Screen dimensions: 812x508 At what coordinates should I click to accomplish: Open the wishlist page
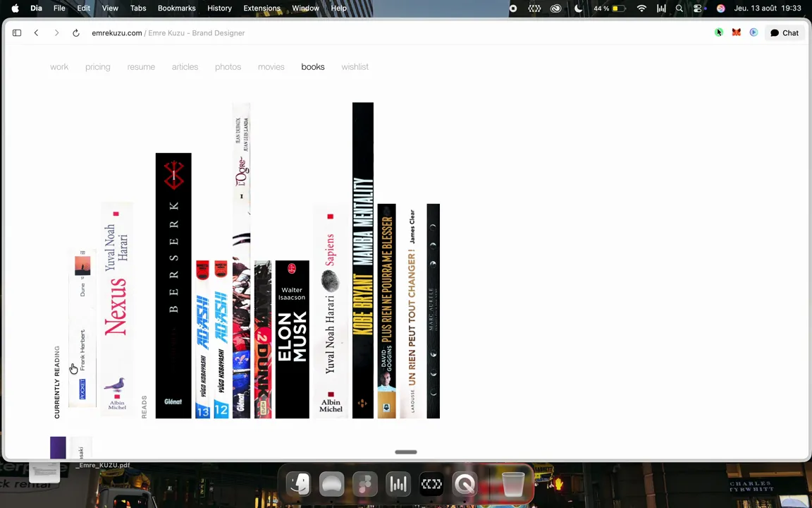(x=355, y=67)
